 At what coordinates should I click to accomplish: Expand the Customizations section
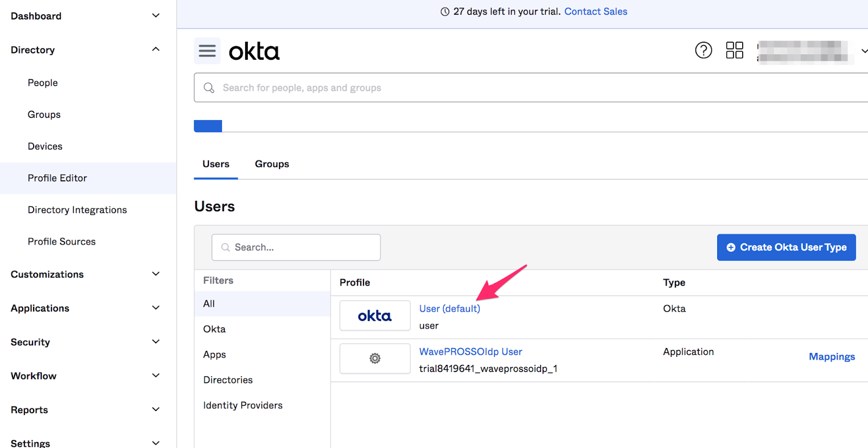pyautogui.click(x=156, y=274)
